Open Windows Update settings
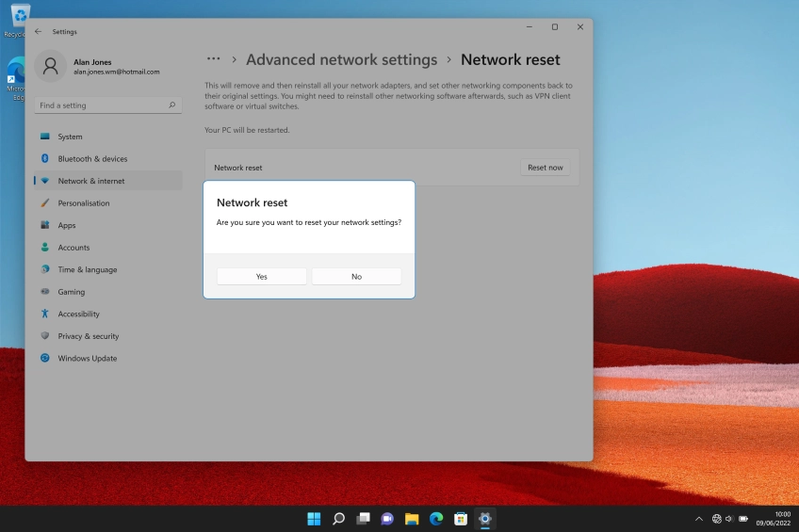 (108, 359)
